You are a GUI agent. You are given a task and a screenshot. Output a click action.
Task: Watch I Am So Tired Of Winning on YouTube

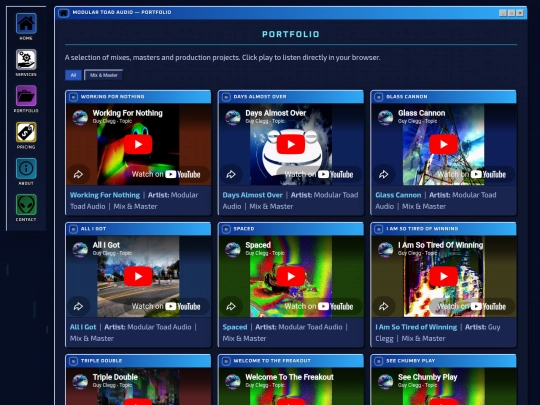click(472, 306)
